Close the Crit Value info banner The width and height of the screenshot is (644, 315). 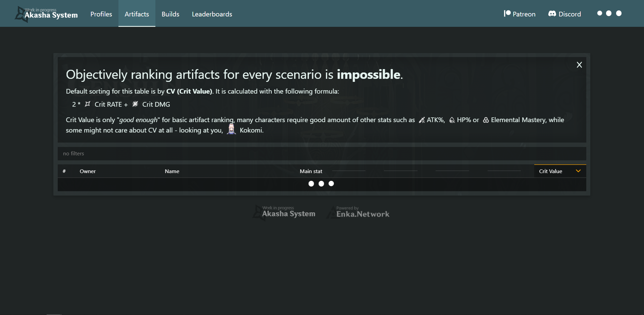(x=579, y=65)
